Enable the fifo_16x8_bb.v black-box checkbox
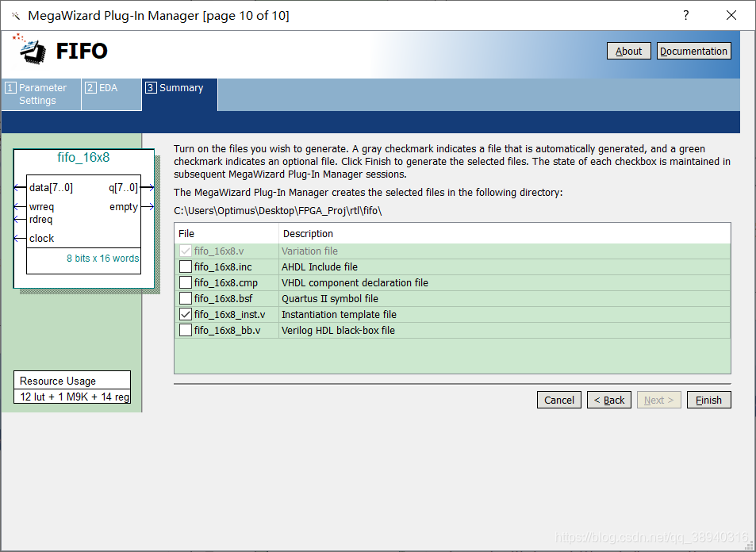Image resolution: width=756 pixels, height=552 pixels. [x=185, y=330]
